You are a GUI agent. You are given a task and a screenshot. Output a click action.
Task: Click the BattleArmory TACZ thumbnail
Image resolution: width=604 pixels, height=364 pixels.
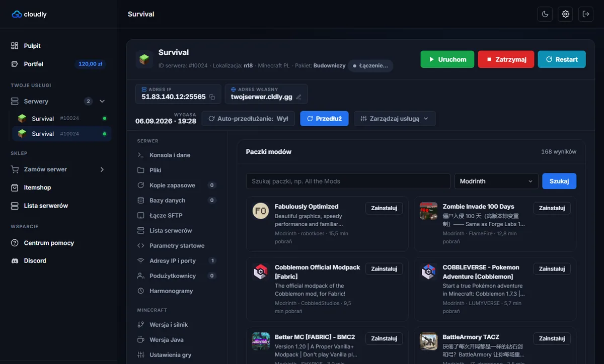click(428, 341)
